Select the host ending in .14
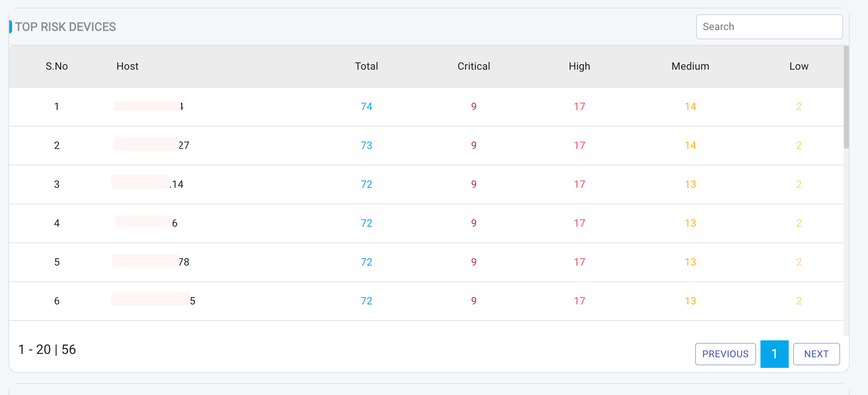This screenshot has height=395, width=868. point(147,184)
